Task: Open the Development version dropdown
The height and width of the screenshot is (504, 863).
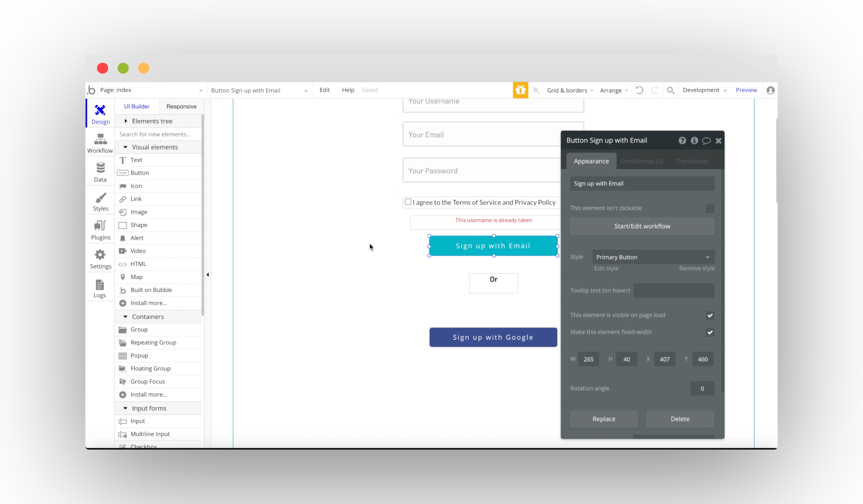Action: 704,90
